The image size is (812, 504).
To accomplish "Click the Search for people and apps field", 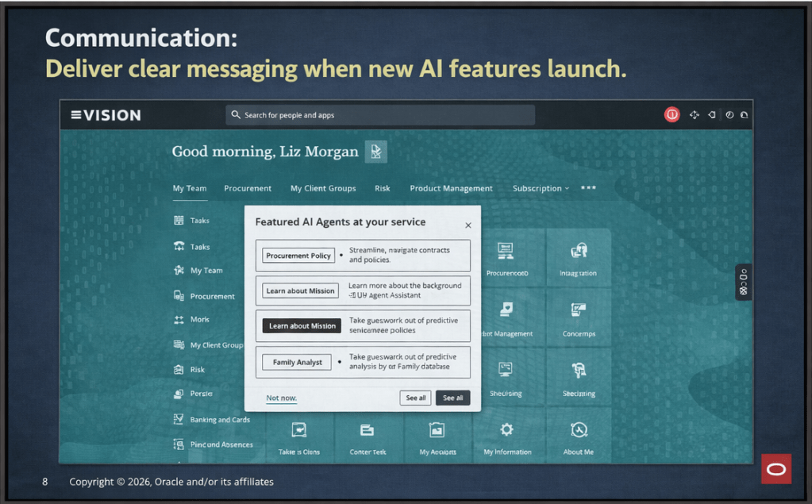I will 380,115.
